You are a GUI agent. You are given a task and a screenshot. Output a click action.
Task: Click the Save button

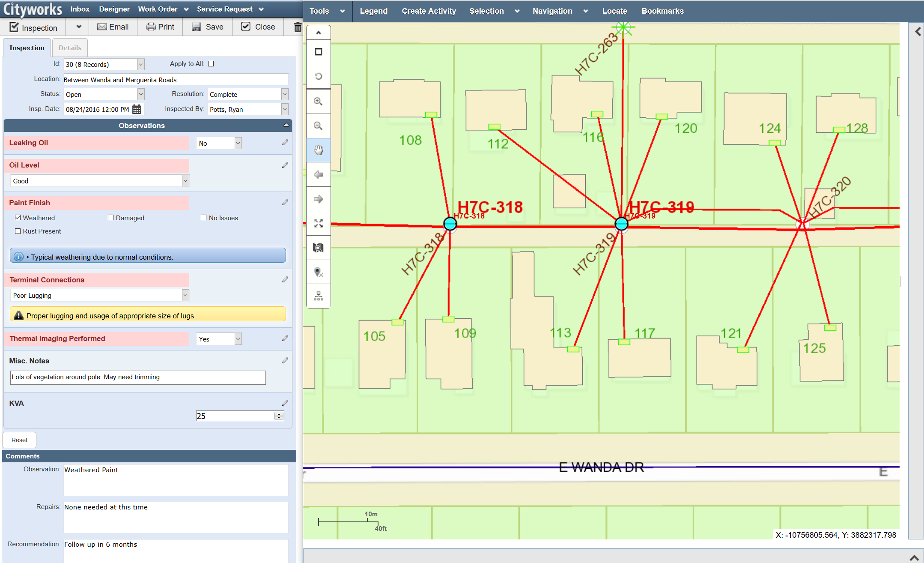[208, 27]
